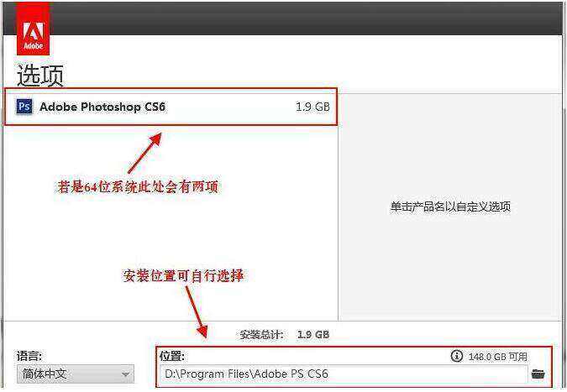This screenshot has height=392, width=567.
Task: Click the info icon beside 148.0 GB 可用
Action: tap(457, 356)
